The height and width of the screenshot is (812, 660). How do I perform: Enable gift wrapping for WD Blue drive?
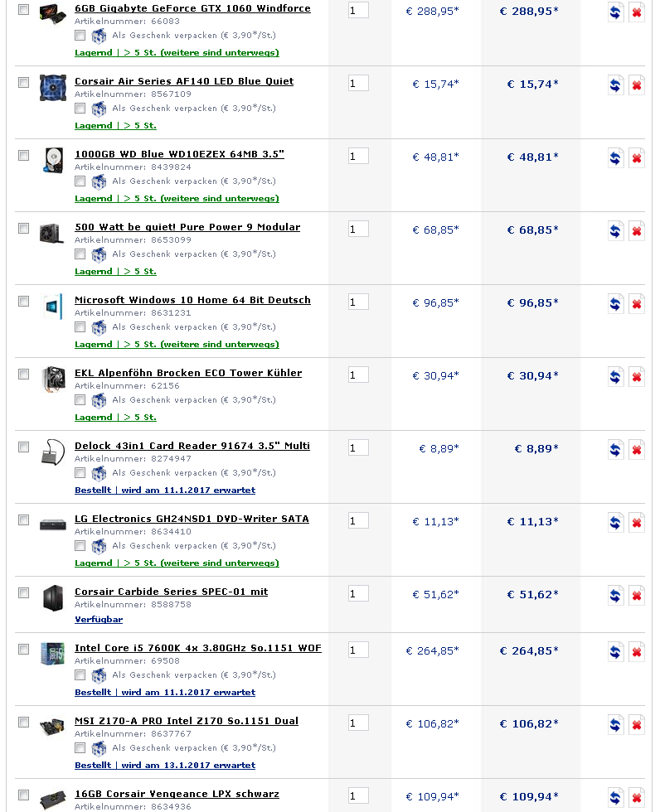(x=80, y=181)
